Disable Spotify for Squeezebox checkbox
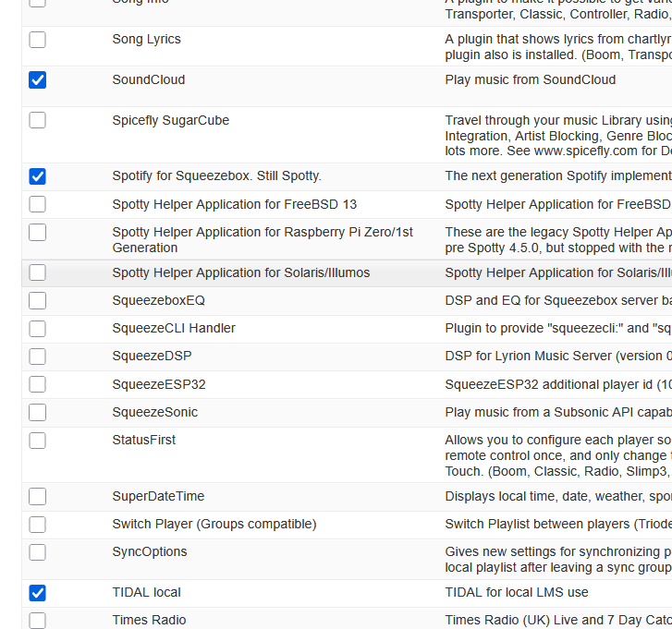672x629 pixels. (37, 176)
